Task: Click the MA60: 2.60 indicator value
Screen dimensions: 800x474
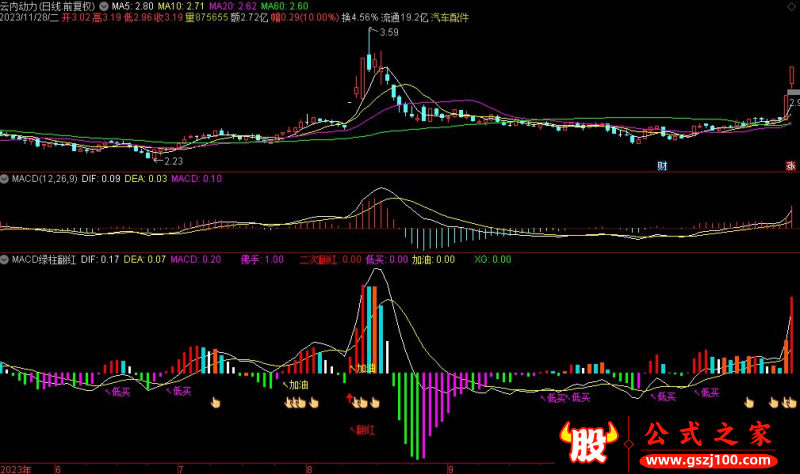Action: (285, 6)
